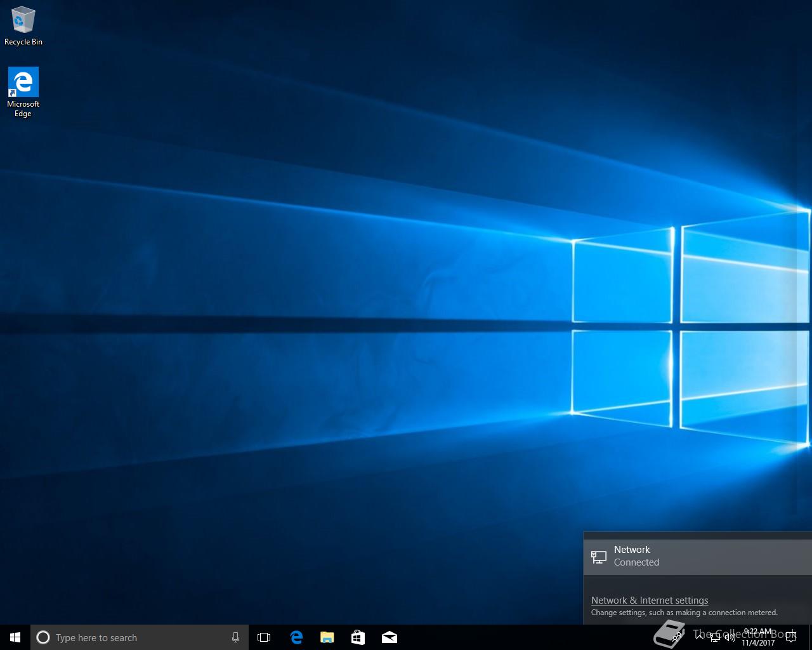The image size is (812, 650).
Task: Open Task View from the taskbar
Action: coord(264,637)
